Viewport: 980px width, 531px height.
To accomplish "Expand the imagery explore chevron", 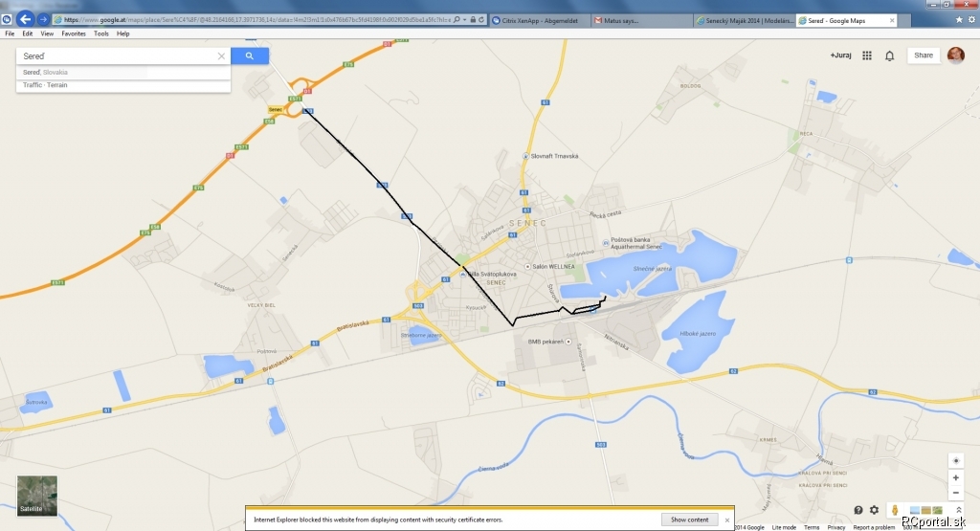I will (958, 510).
